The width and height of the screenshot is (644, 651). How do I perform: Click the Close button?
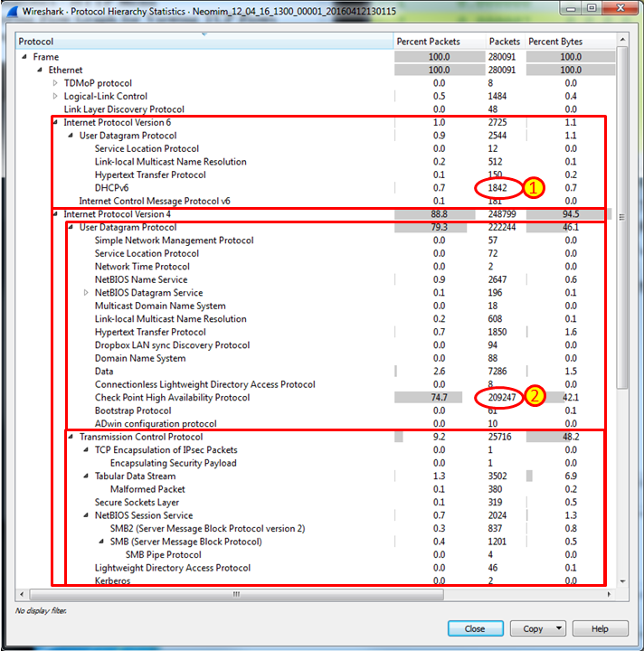(x=476, y=628)
